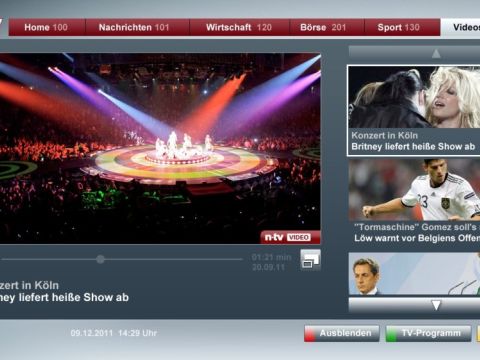This screenshot has height=360, width=480.
Task: Open the Home 100 tab
Action: [46, 27]
